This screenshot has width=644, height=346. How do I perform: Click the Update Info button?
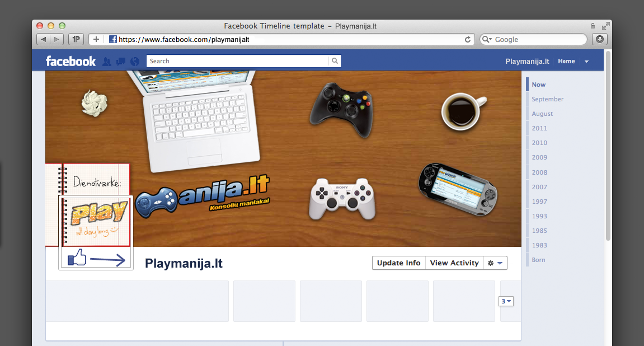coord(399,263)
